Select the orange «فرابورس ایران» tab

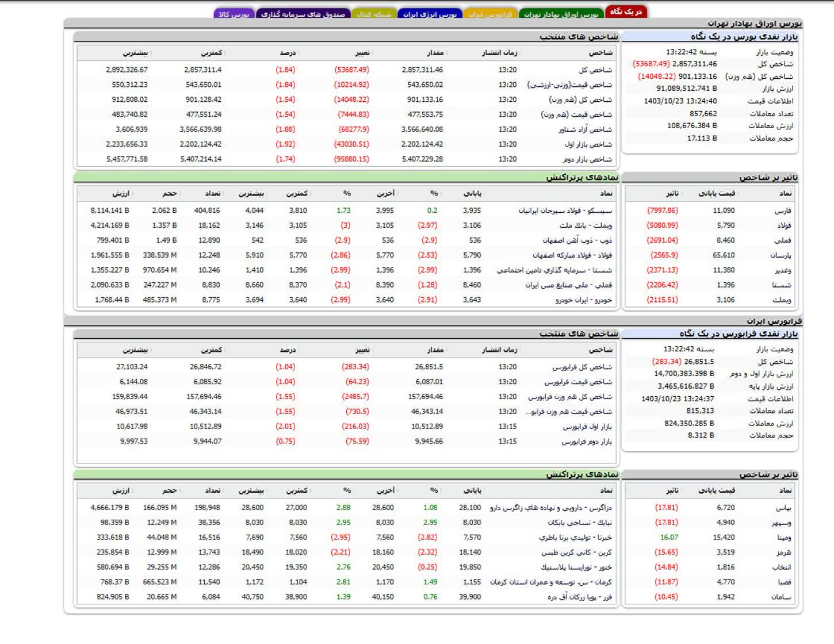pyautogui.click(x=490, y=14)
